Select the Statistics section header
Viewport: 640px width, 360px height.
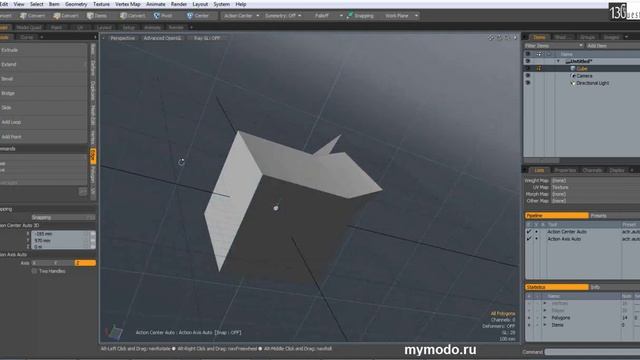[556, 287]
